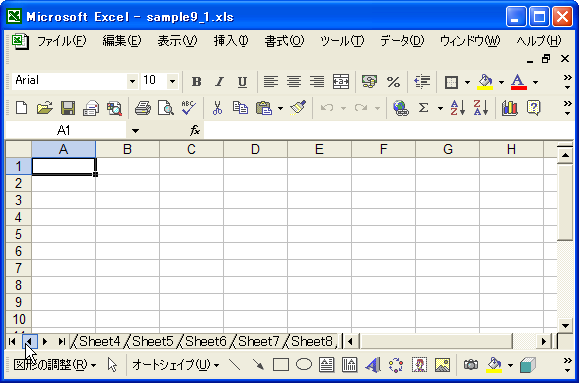The width and height of the screenshot is (579, 383).
Task: Open the オートシェイプ menu
Action: (175, 365)
